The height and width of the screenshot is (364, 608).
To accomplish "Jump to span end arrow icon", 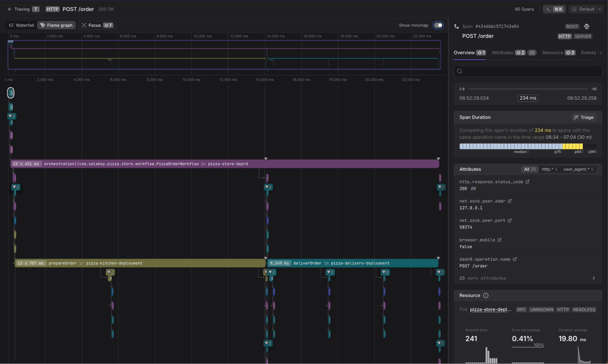I will pos(594,89).
